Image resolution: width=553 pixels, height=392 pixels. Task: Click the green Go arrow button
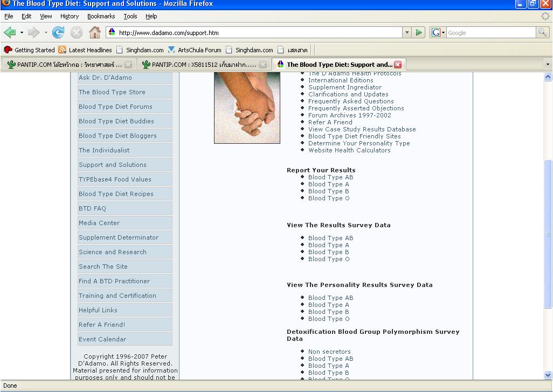click(x=419, y=33)
